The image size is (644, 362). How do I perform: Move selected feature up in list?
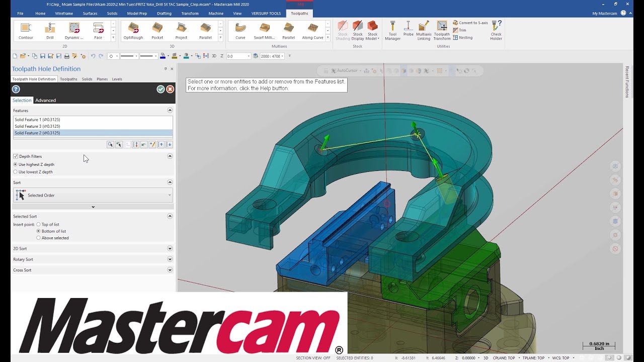(x=160, y=145)
